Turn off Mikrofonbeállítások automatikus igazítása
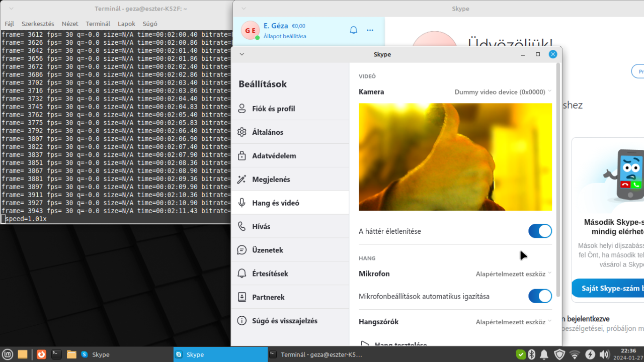Image resolution: width=644 pixels, height=362 pixels. tap(540, 296)
